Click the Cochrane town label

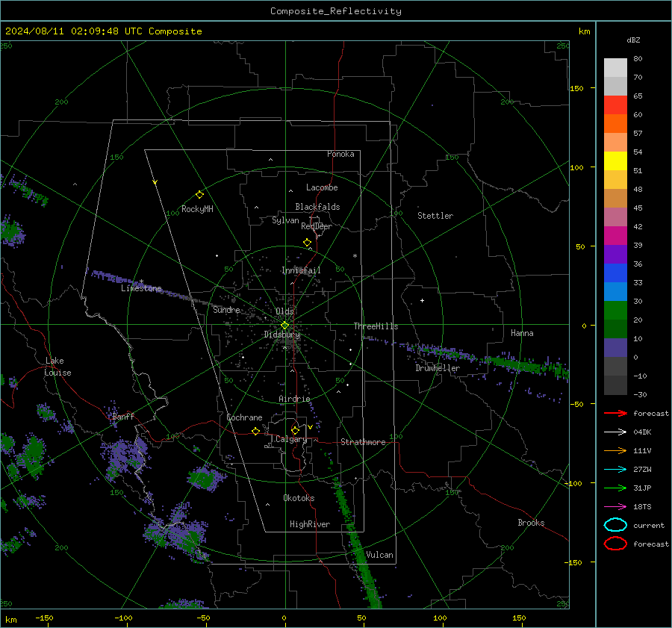244,417
